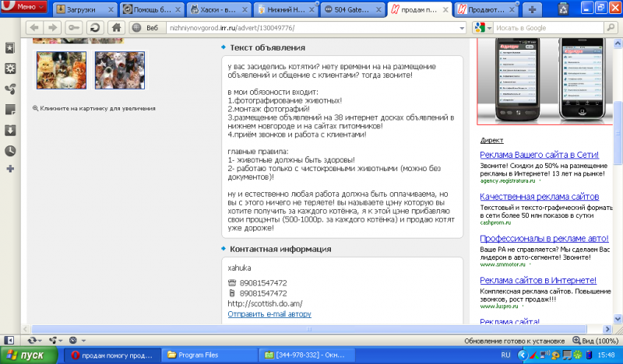Click the Back navigation arrow
Viewport: 623px width, 364px height.
(x=34, y=27)
